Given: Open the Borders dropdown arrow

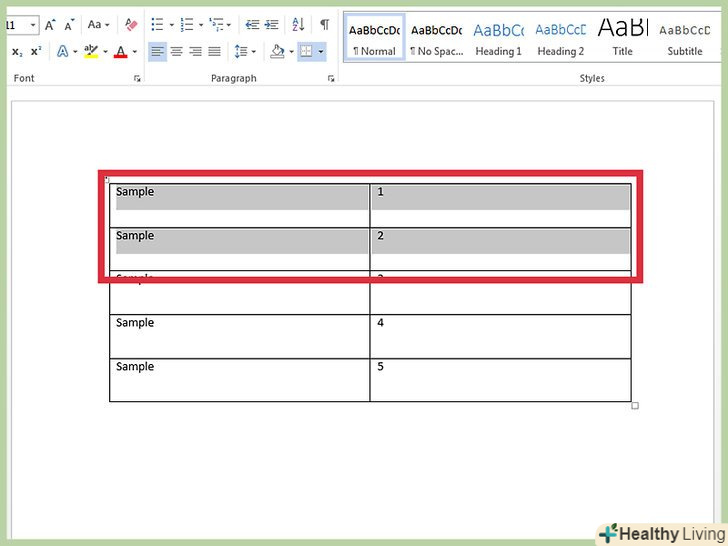Looking at the screenshot, I should point(321,51).
